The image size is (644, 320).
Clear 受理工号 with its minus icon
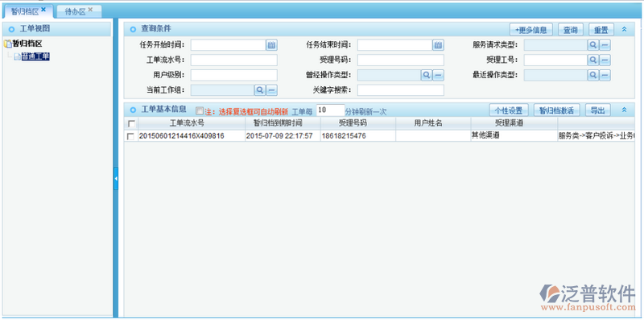point(605,60)
